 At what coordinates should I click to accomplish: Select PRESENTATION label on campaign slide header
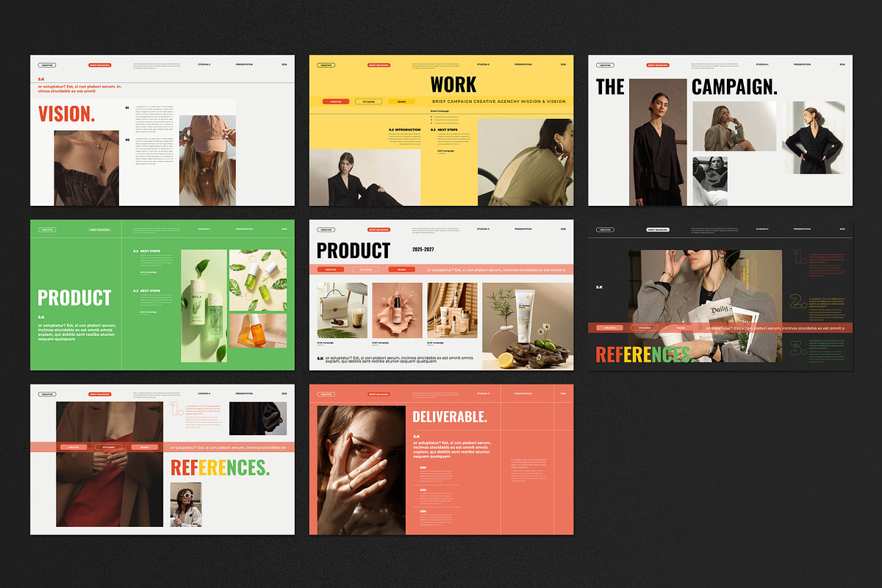click(803, 65)
